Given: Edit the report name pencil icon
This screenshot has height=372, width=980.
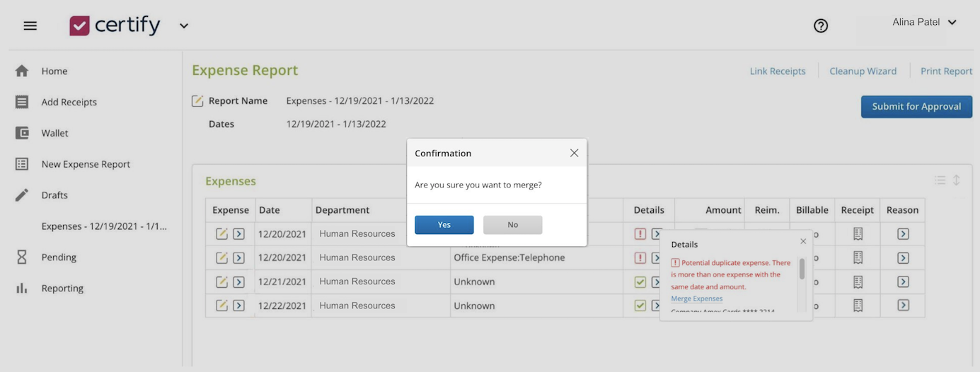Looking at the screenshot, I should point(198,101).
